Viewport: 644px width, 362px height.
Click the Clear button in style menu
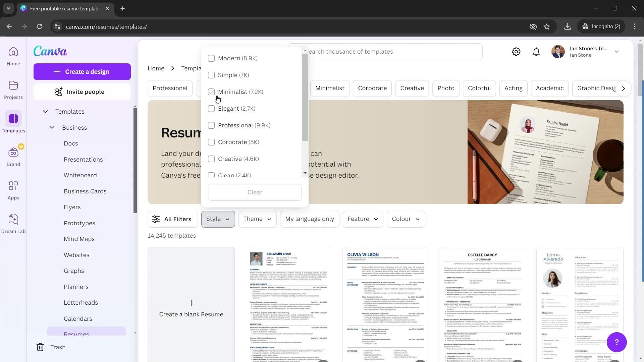[x=255, y=192]
